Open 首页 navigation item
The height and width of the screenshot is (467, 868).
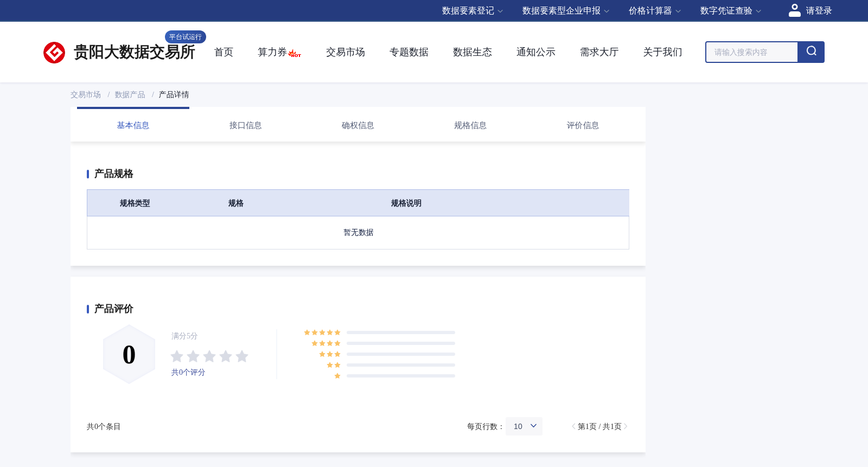(x=224, y=52)
